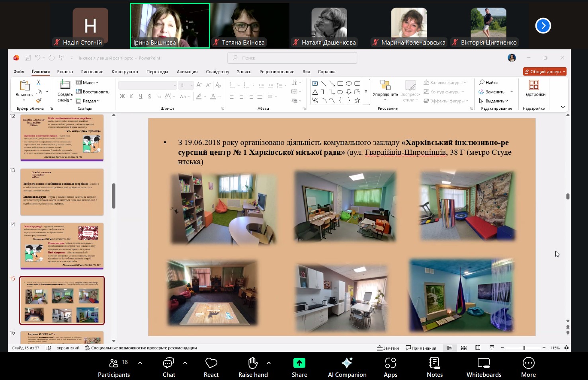Switch to the Анимация ribbon tab

pos(187,72)
